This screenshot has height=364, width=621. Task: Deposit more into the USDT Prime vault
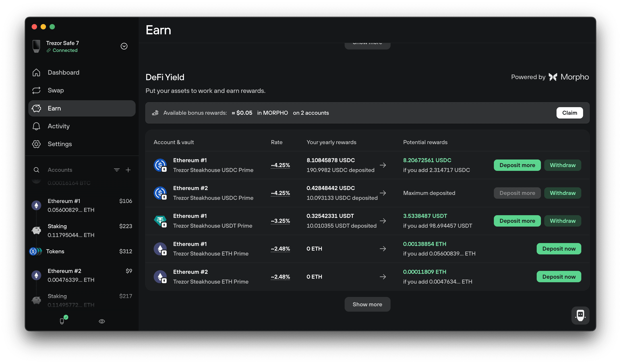point(517,221)
